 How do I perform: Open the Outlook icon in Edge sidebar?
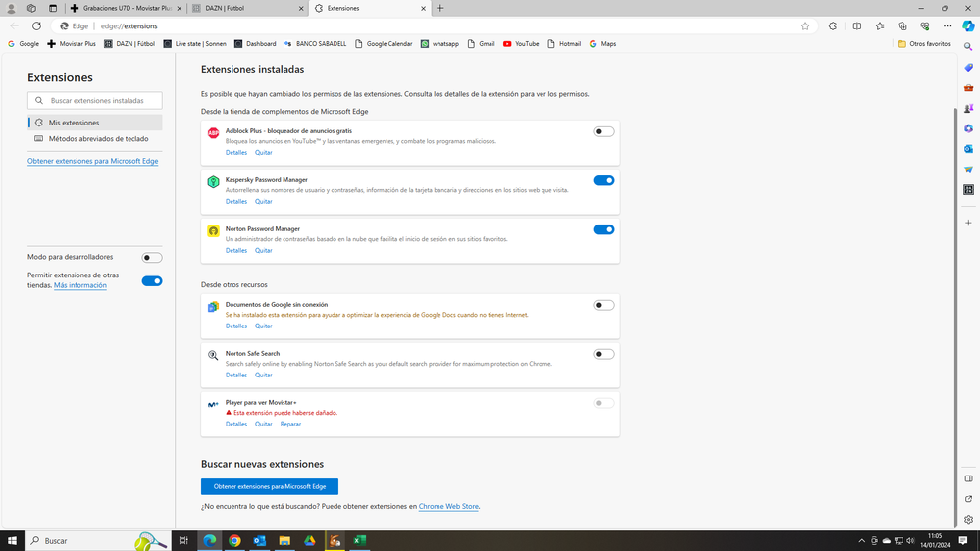(x=968, y=149)
